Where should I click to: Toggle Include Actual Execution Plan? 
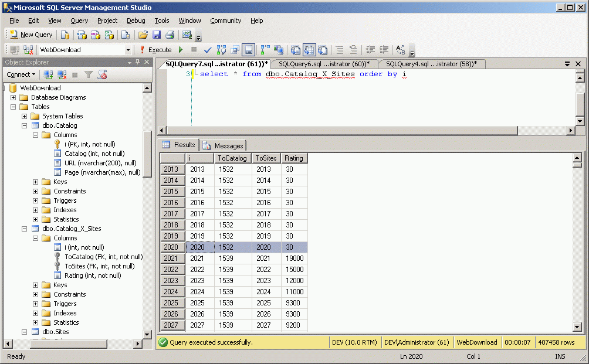click(265, 50)
